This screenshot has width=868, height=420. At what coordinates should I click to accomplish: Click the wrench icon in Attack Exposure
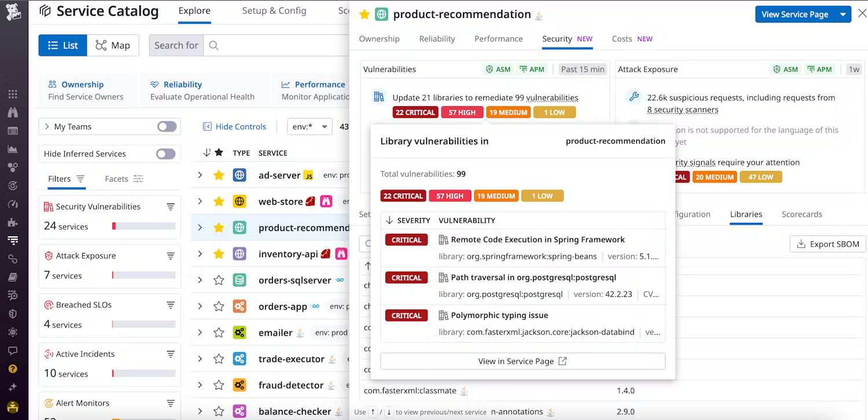pyautogui.click(x=634, y=97)
